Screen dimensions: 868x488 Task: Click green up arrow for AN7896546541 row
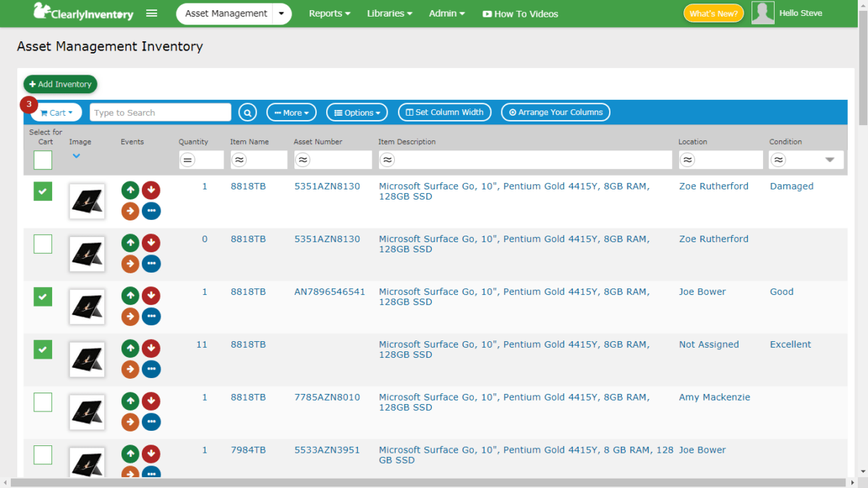130,296
